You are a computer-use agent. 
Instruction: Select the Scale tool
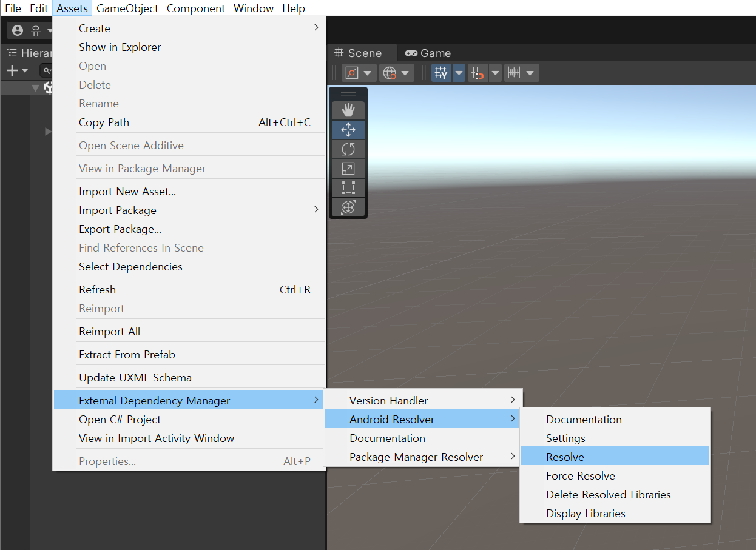coord(348,169)
